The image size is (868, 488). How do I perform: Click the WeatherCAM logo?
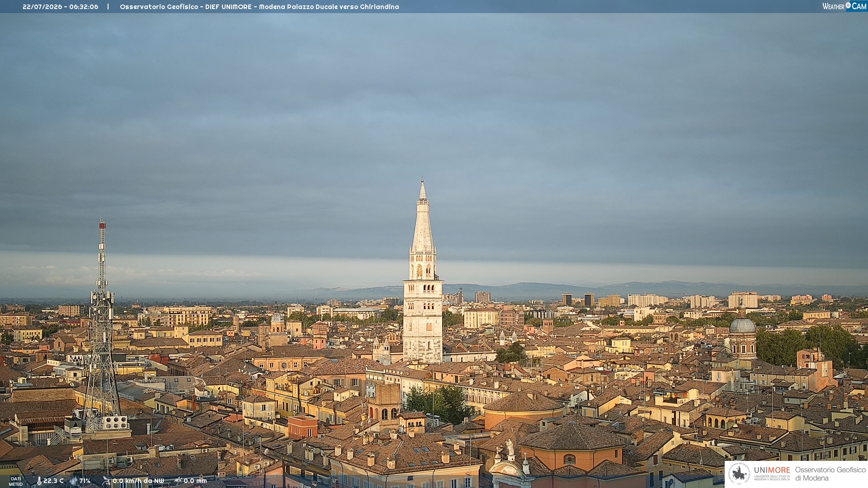click(x=844, y=6)
